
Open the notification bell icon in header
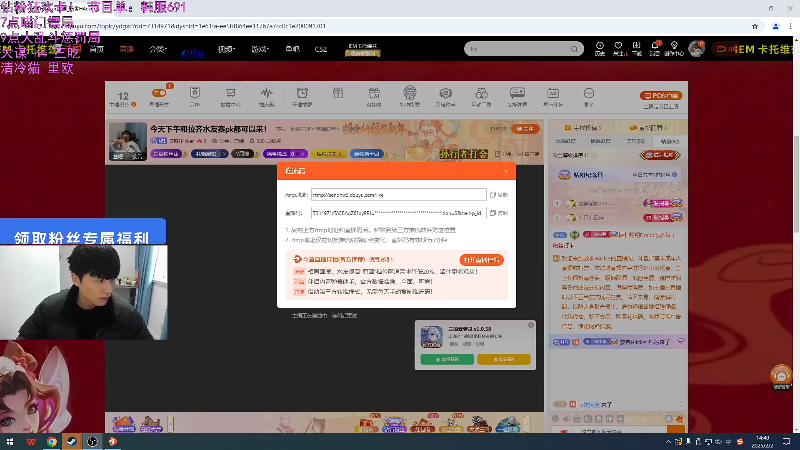(655, 48)
